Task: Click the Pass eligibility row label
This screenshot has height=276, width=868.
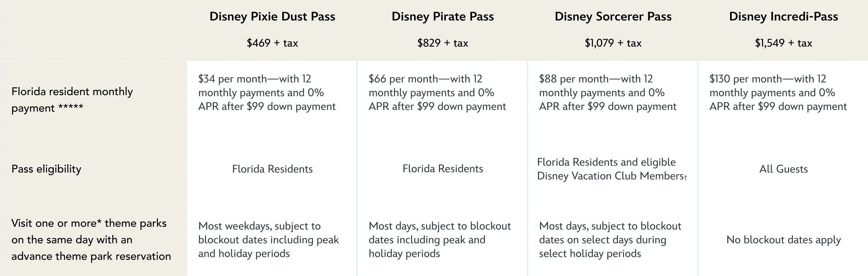Action: click(x=46, y=169)
